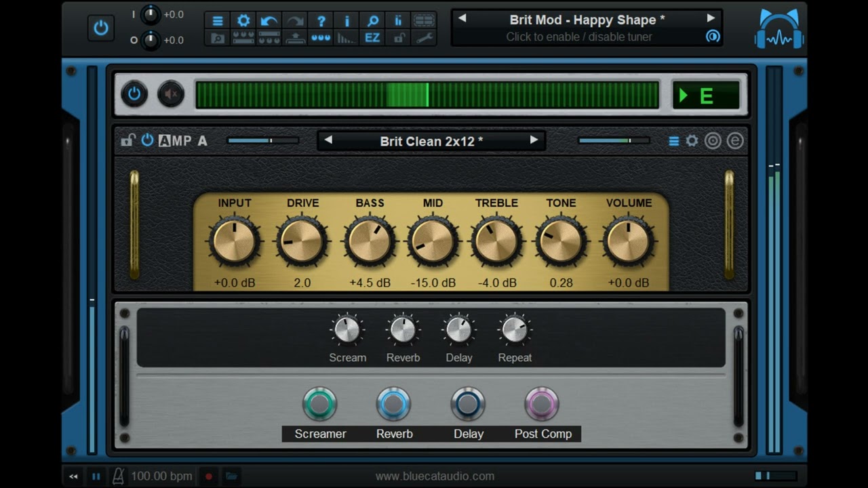Image resolution: width=868 pixels, height=488 pixels.
Task: Toggle the amp section power button
Action: pos(147,140)
